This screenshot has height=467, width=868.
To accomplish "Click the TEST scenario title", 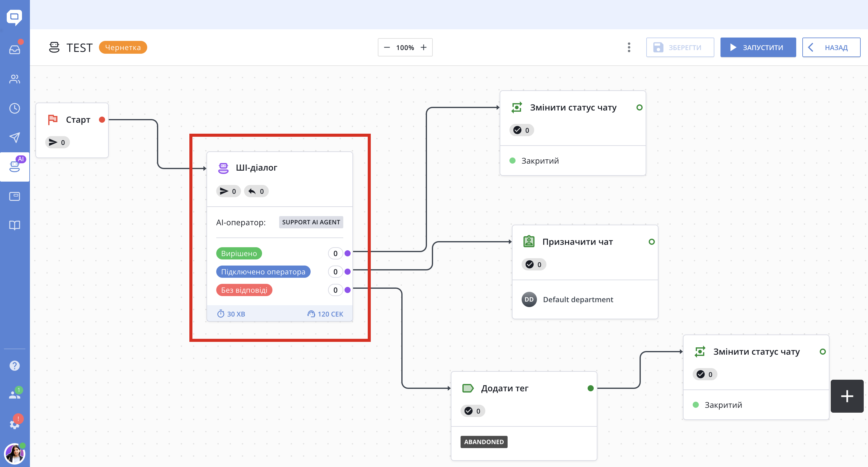I will point(79,48).
